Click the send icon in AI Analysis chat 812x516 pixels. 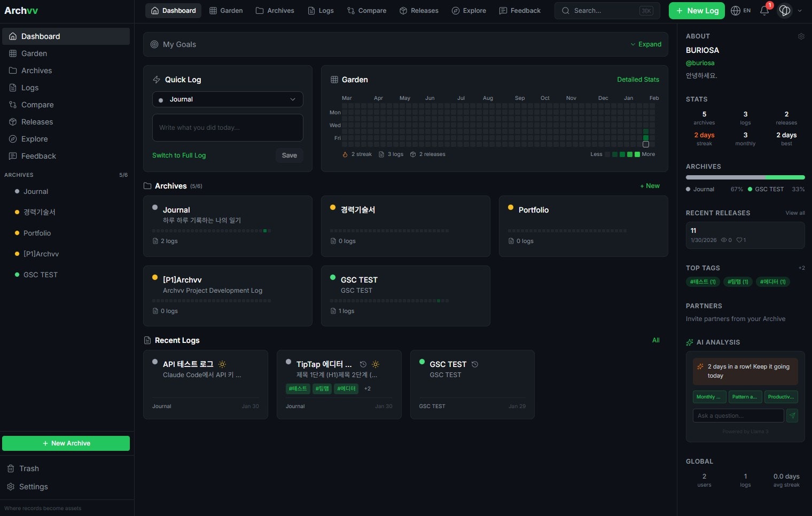(793, 416)
